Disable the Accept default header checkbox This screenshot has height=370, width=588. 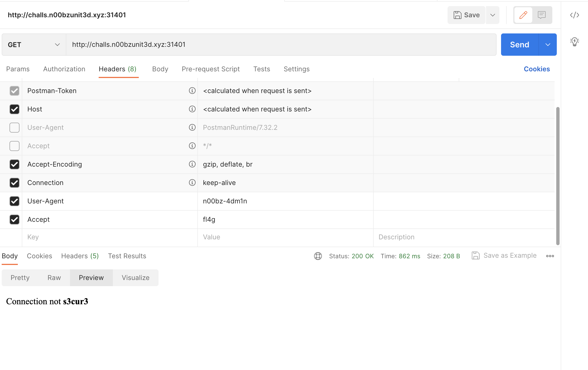coord(14,146)
